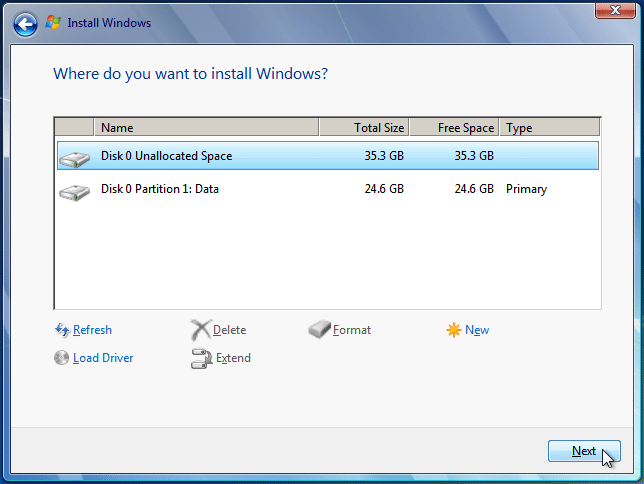This screenshot has height=484, width=644.
Task: Click the Delete X icon
Action: [201, 330]
